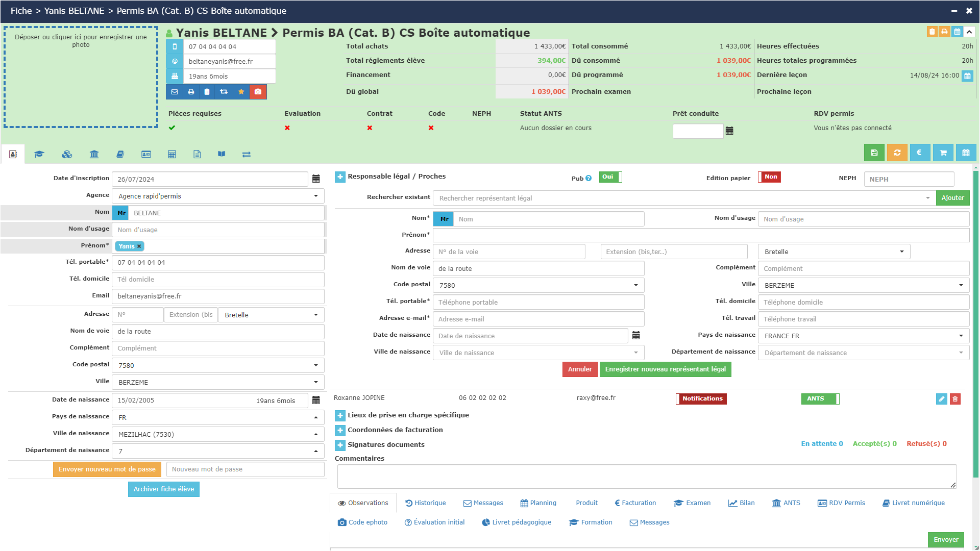Edit Roxanne JOPINE with the pencil icon
This screenshot has width=980, height=551.
point(941,399)
